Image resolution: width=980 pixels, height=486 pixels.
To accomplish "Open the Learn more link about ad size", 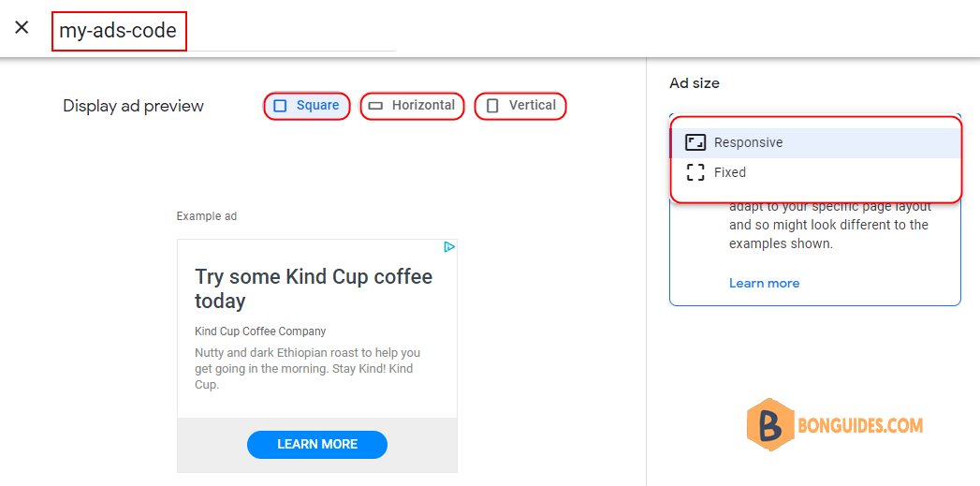I will tap(764, 284).
